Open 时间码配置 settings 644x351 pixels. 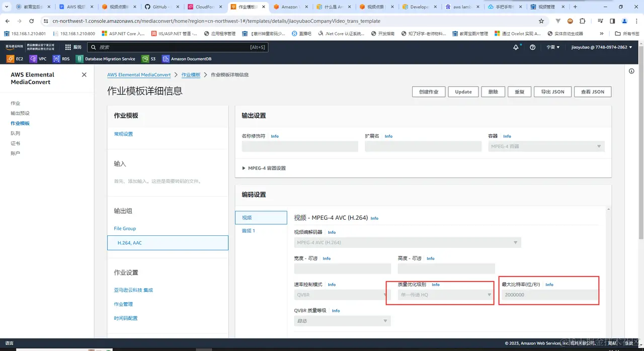[x=126, y=318]
